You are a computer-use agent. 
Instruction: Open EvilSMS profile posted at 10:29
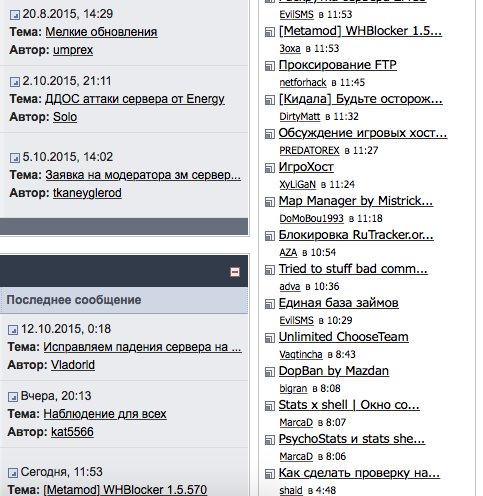297,321
